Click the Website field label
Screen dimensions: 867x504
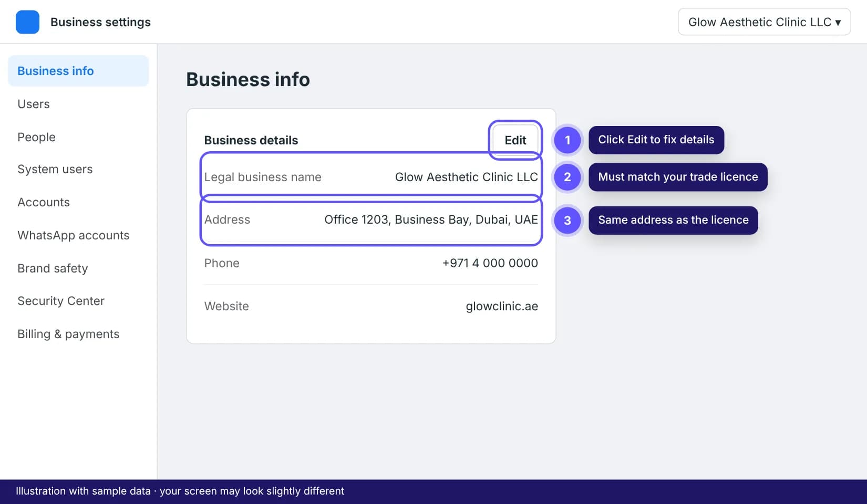coord(226,306)
